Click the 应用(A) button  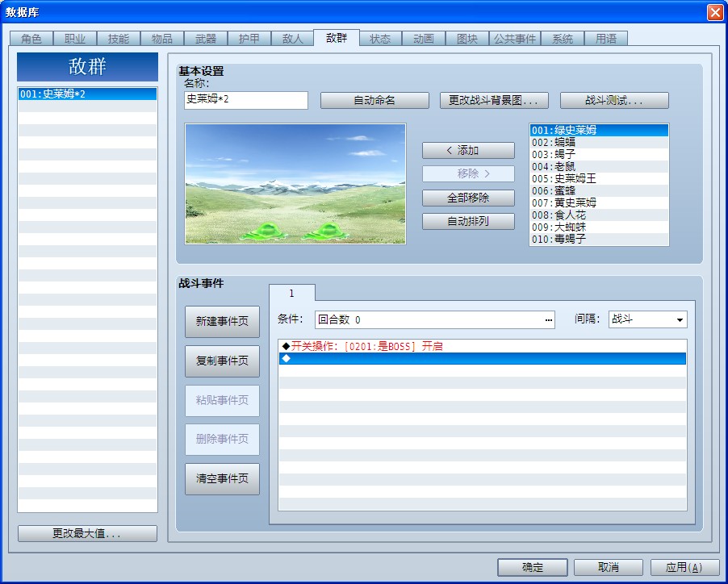[684, 567]
